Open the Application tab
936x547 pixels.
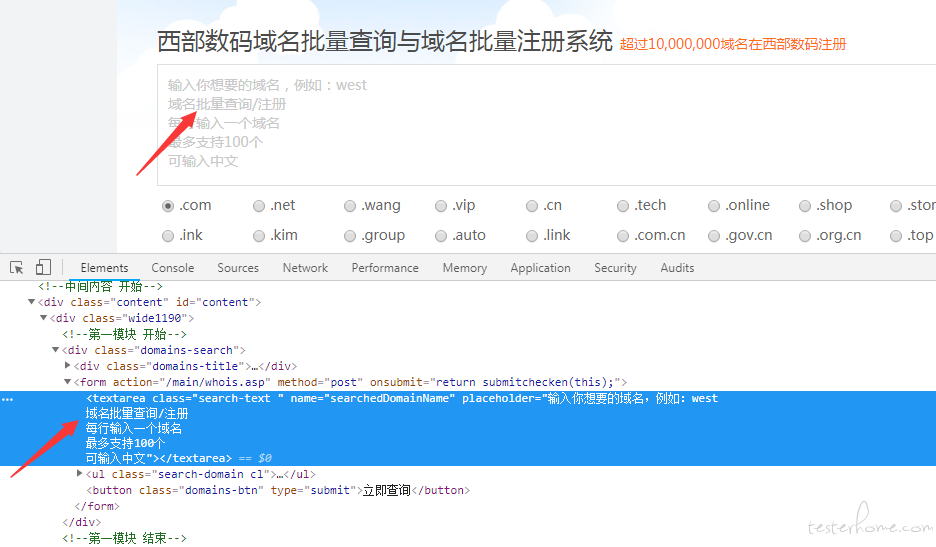click(540, 268)
